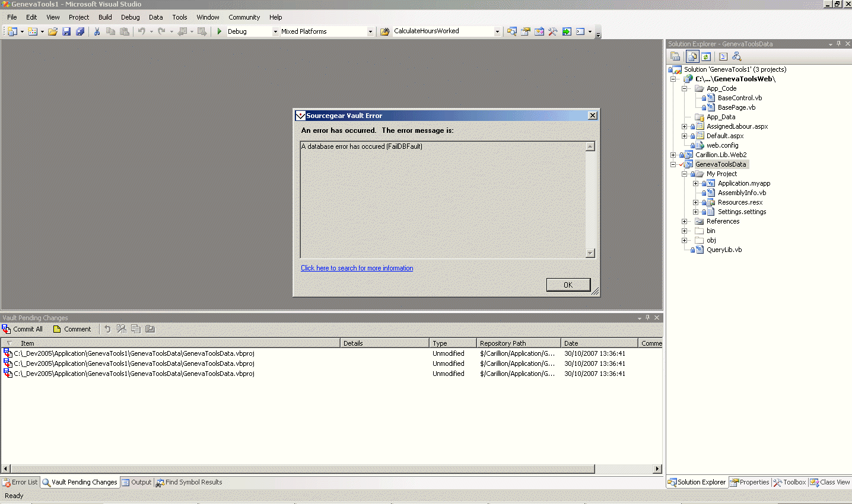
Task: Select web.config in Solution Explorer
Action: (x=722, y=145)
